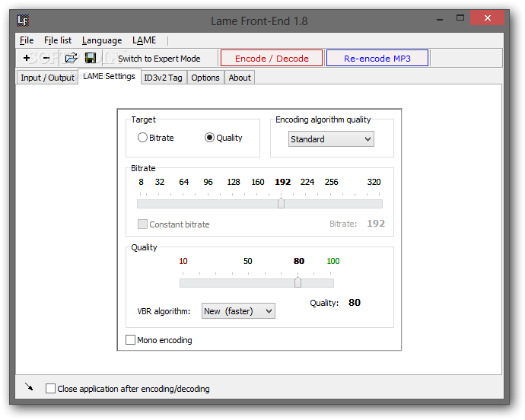Click the plus icon to add files
Viewport: 525px width, 420px height.
coord(27,59)
